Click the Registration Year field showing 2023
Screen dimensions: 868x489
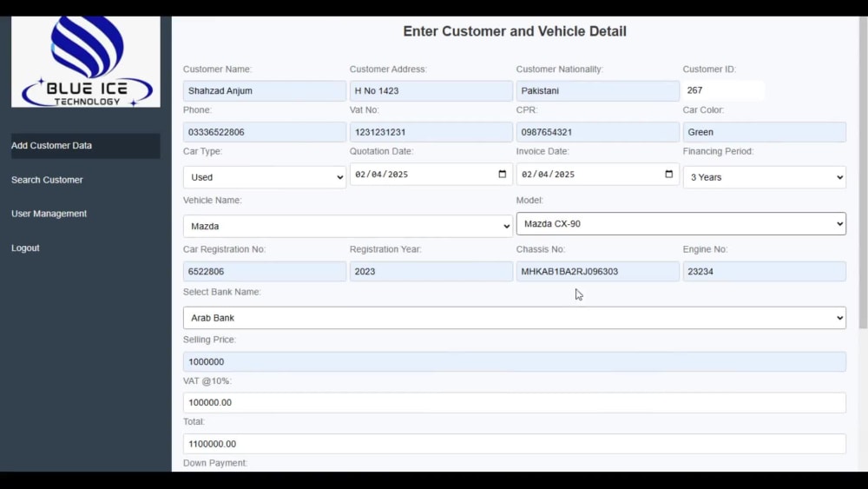click(x=431, y=271)
